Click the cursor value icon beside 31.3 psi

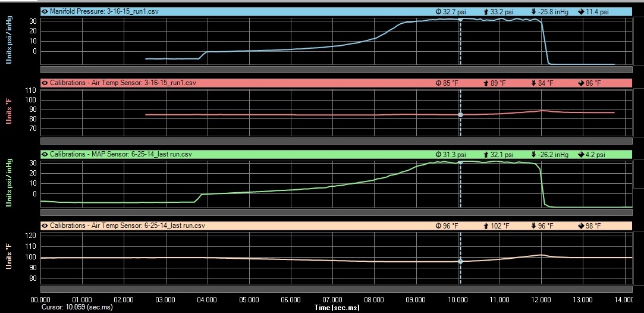[438, 154]
